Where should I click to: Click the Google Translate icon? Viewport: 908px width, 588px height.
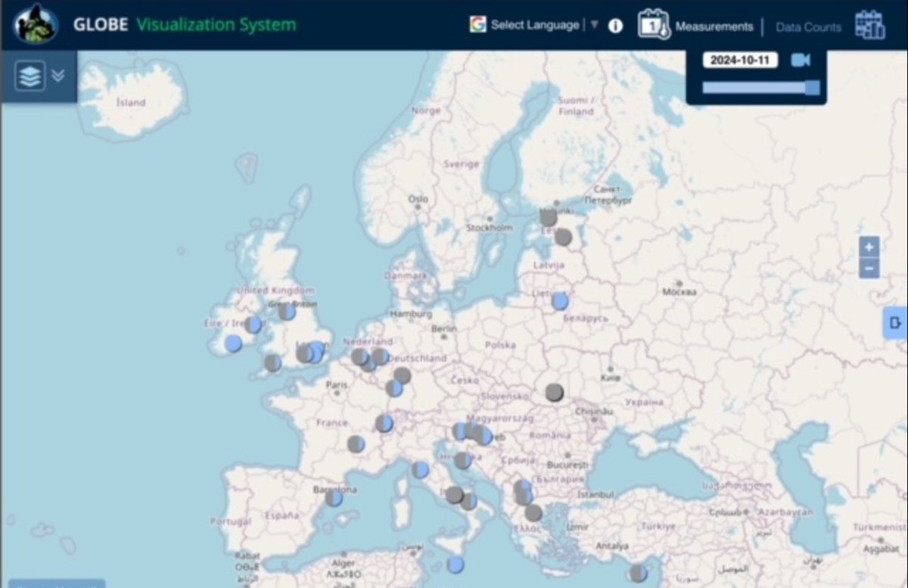pyautogui.click(x=477, y=25)
